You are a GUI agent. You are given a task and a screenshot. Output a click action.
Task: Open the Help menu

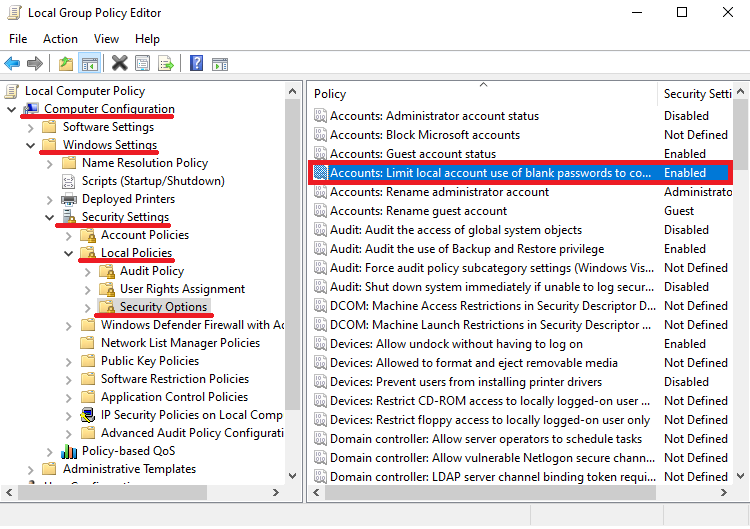coord(147,39)
